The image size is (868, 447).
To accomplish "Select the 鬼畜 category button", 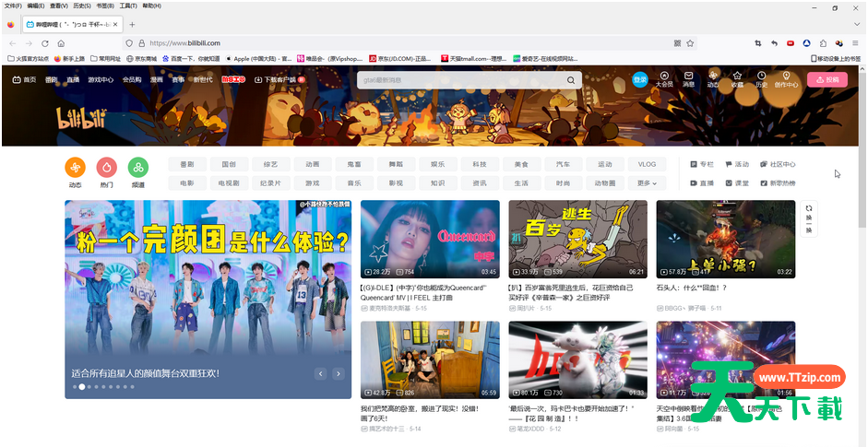I will [355, 164].
